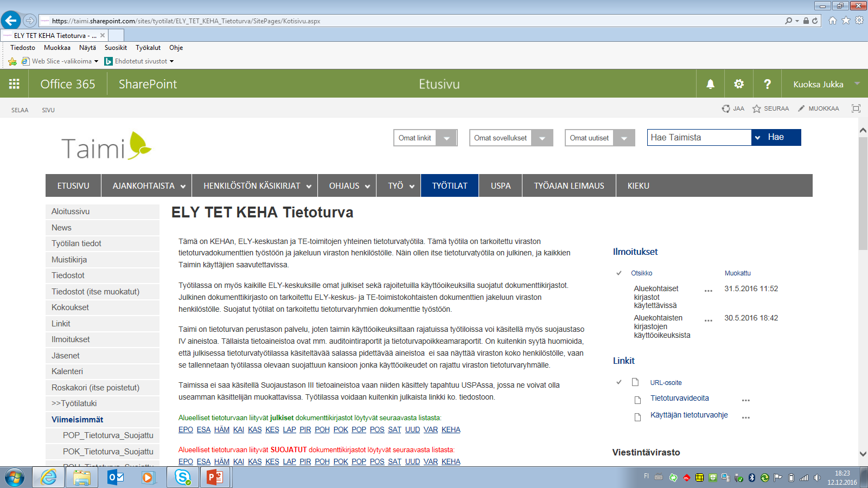Open the Näytä menu
Image resolution: width=868 pixels, height=488 pixels.
[87, 48]
